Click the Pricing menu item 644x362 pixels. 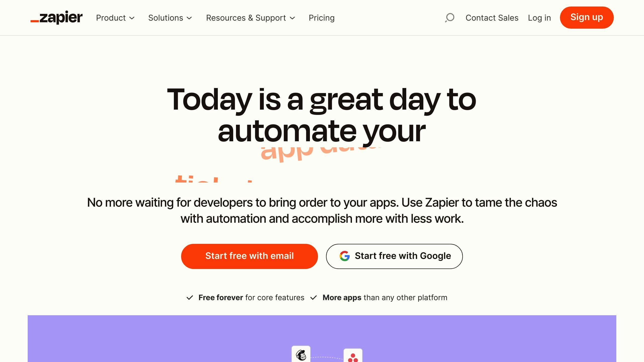click(322, 18)
